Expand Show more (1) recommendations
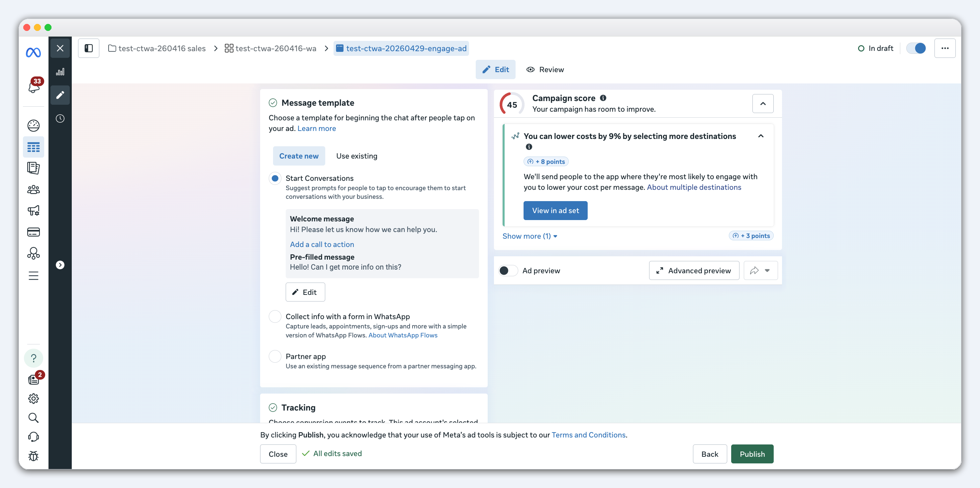Image resolution: width=980 pixels, height=488 pixels. click(530, 236)
